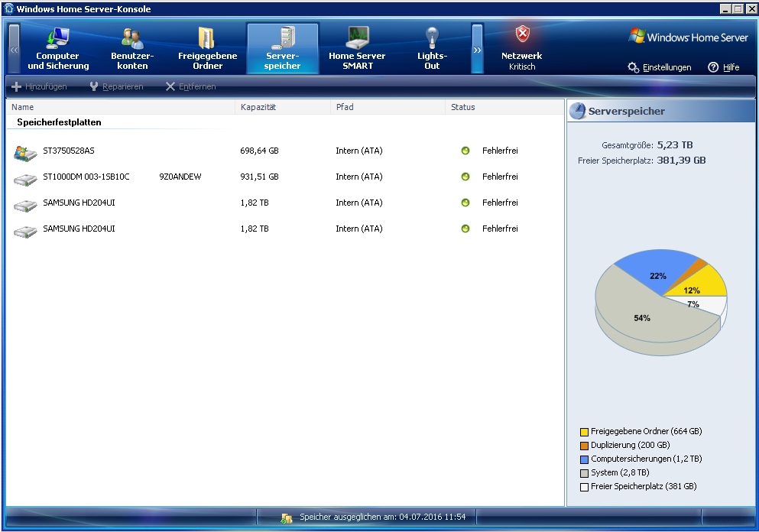Select the Serverspeicher tab
Image resolution: width=759 pixels, height=532 pixels.
[x=283, y=48]
